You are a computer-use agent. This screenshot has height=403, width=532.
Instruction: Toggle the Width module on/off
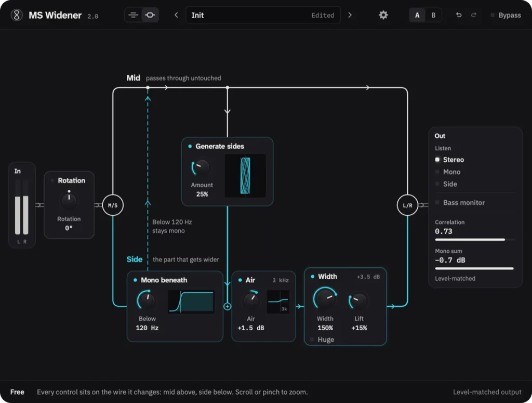(312, 277)
